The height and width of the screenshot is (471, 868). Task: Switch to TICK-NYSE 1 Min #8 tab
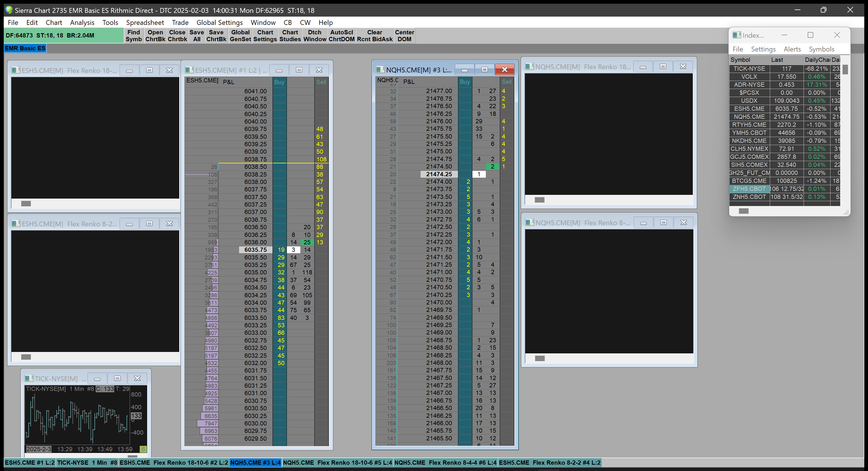[x=87, y=463]
